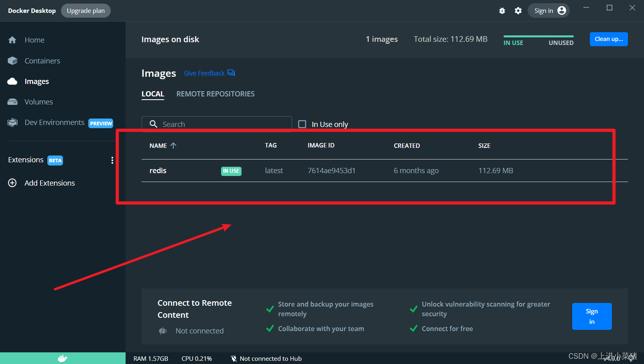
Task: Click Add Extensions
Action: [50, 183]
